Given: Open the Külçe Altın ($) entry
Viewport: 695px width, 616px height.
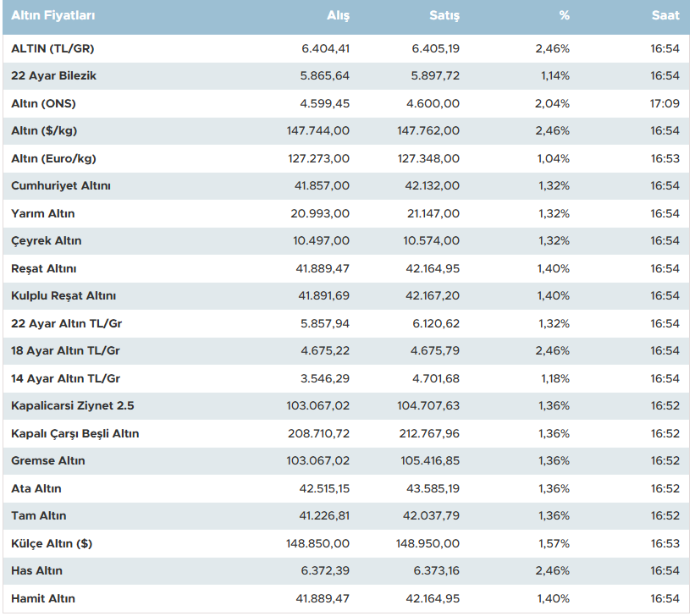Looking at the screenshot, I should [52, 543].
